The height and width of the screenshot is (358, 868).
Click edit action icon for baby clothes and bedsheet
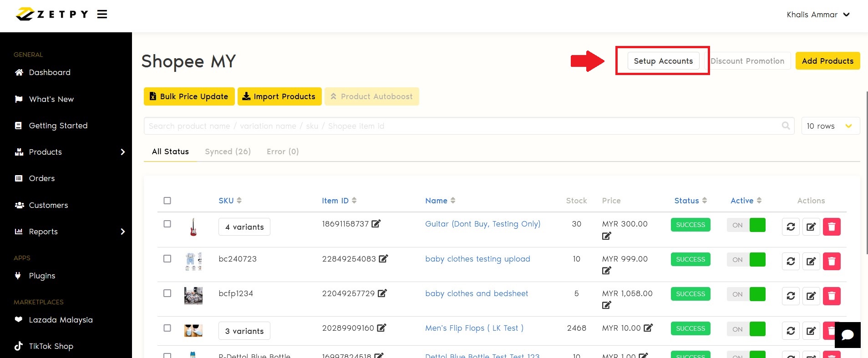(x=811, y=296)
